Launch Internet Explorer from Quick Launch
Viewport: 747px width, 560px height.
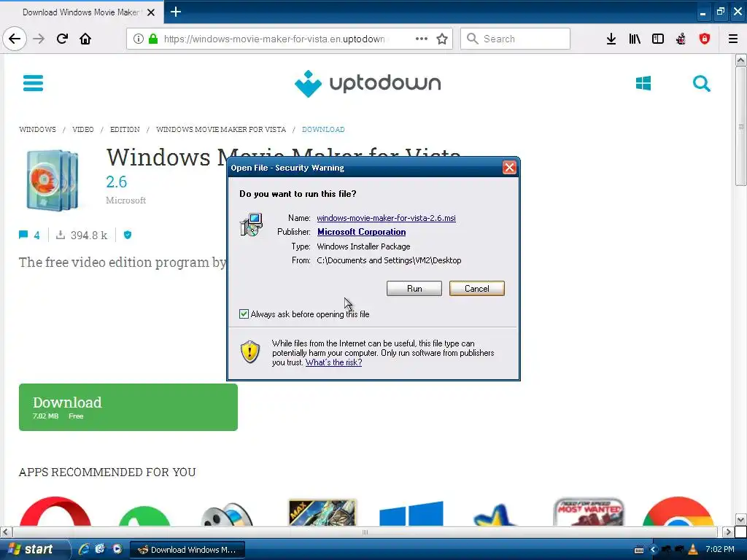(x=84, y=550)
